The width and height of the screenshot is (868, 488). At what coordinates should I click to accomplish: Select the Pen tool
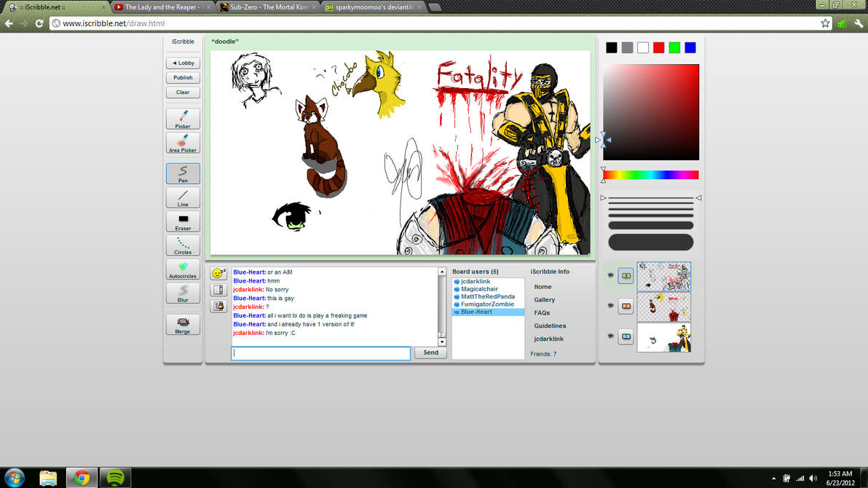(183, 173)
